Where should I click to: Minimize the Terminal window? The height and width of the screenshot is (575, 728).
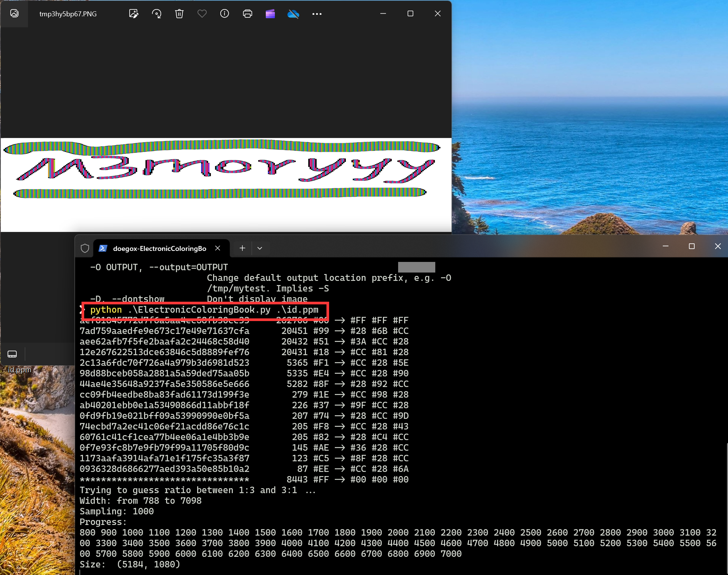click(665, 246)
